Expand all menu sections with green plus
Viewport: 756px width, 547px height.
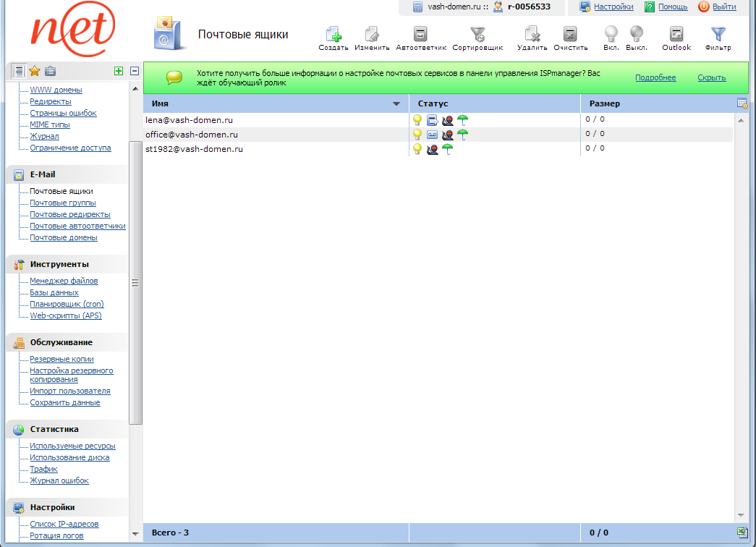(x=119, y=71)
